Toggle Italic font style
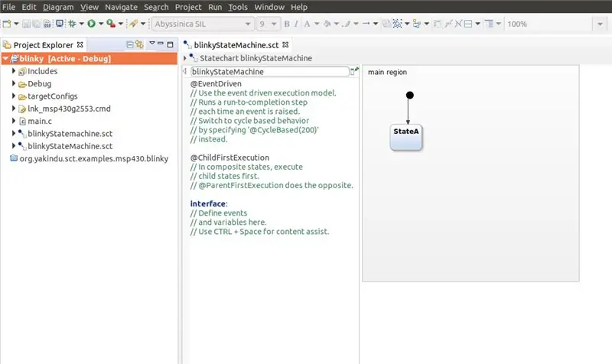This screenshot has height=364, width=612. (x=296, y=24)
